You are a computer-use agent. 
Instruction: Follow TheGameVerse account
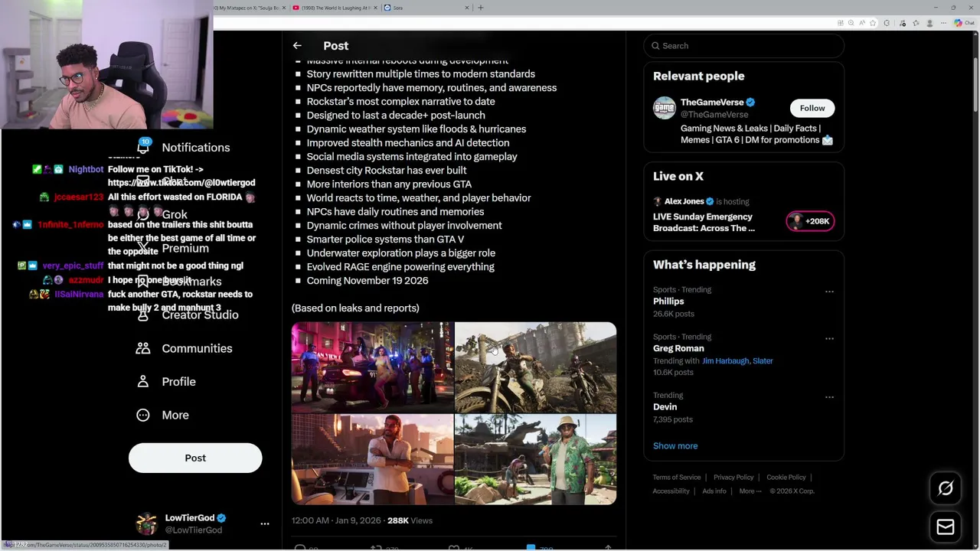click(812, 108)
